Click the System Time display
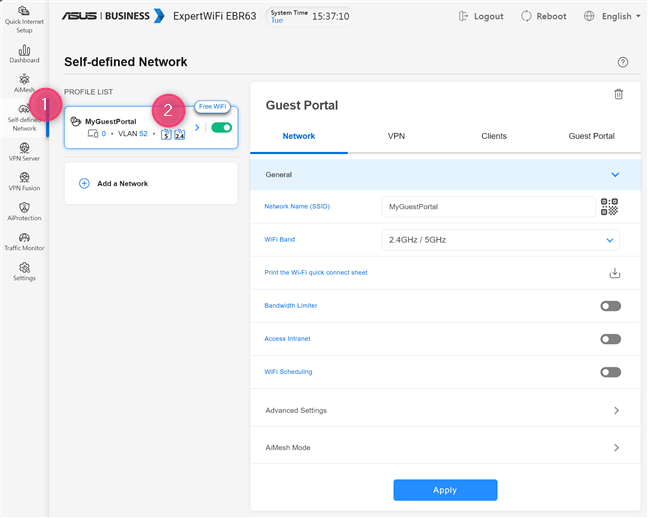The width and height of the screenshot is (648, 518). pos(310,16)
